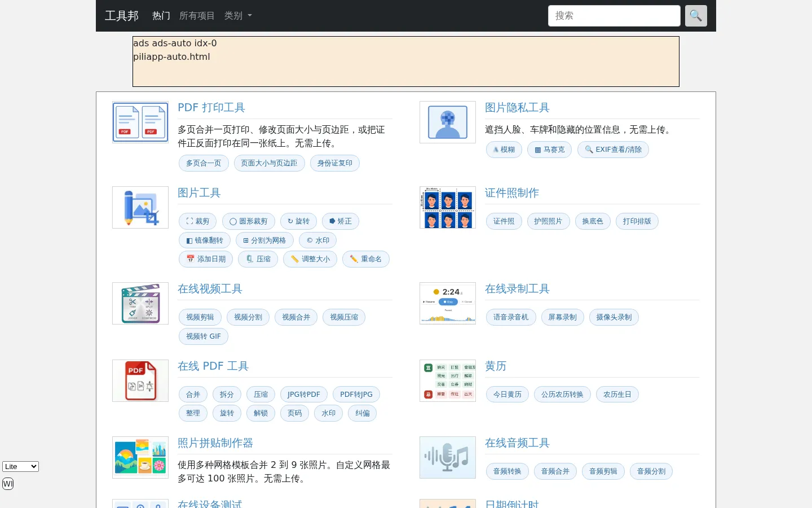Click the magnifier search button
The width and height of the screenshot is (812, 508).
[x=696, y=16]
